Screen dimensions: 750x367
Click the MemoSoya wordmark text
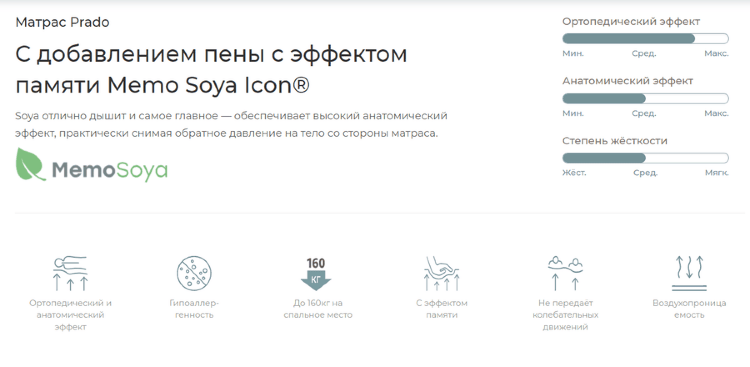pos(110,170)
